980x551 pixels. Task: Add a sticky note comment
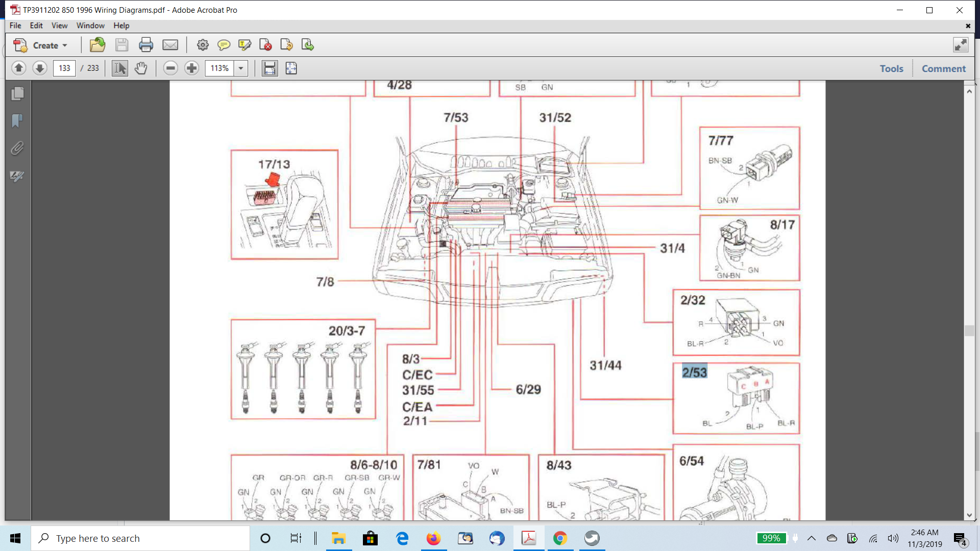[x=224, y=45]
